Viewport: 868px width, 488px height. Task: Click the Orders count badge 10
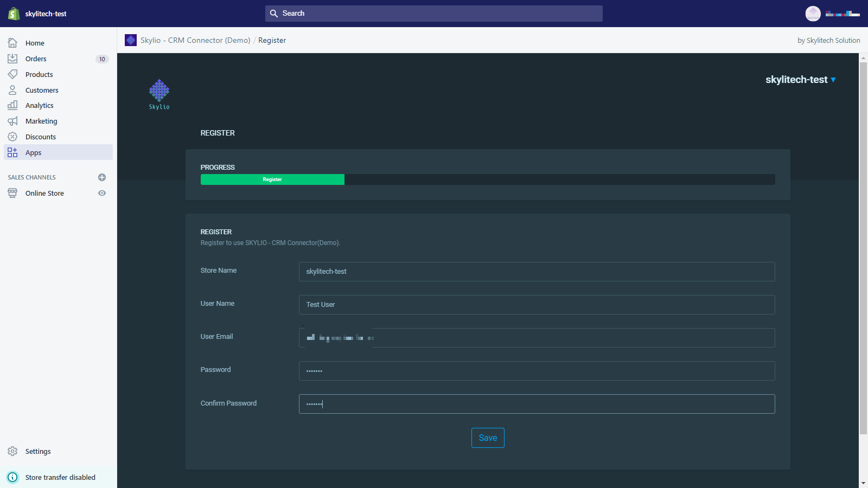[x=102, y=59]
